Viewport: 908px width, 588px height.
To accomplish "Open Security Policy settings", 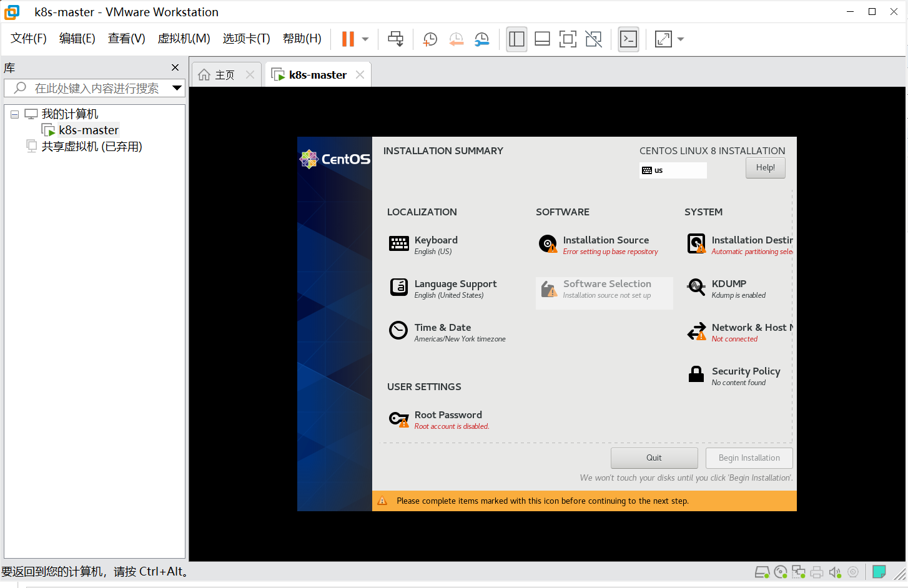I will click(734, 376).
